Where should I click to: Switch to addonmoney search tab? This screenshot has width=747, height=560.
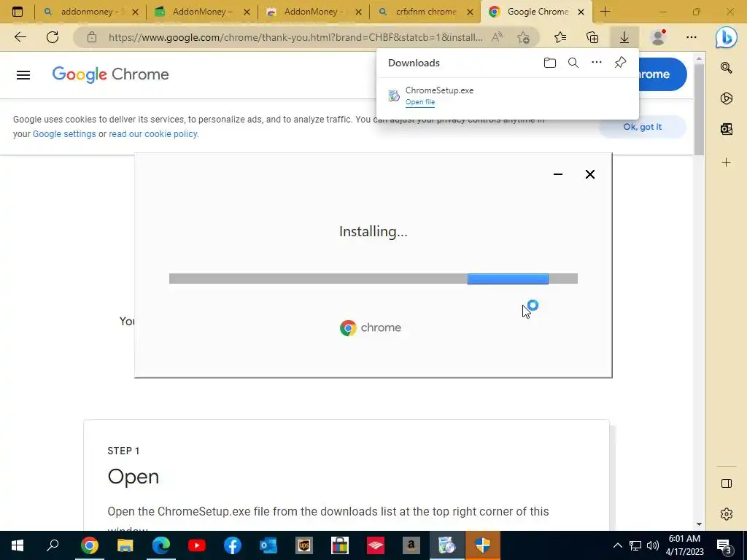click(90, 12)
